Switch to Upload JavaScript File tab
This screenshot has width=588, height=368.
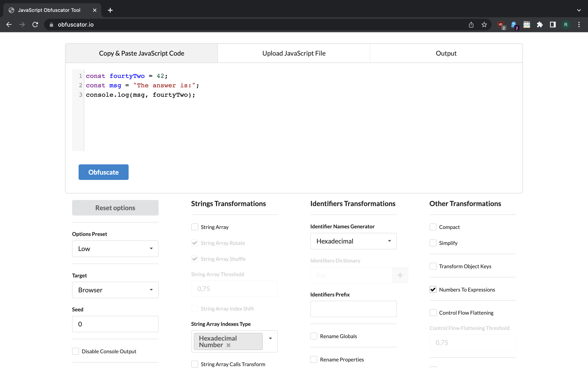[x=294, y=53]
